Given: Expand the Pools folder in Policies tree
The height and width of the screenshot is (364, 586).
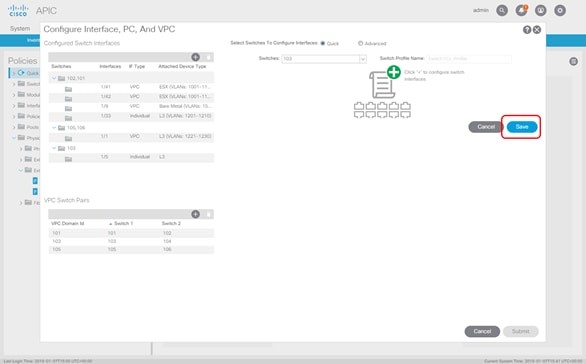Looking at the screenshot, I should point(13,127).
